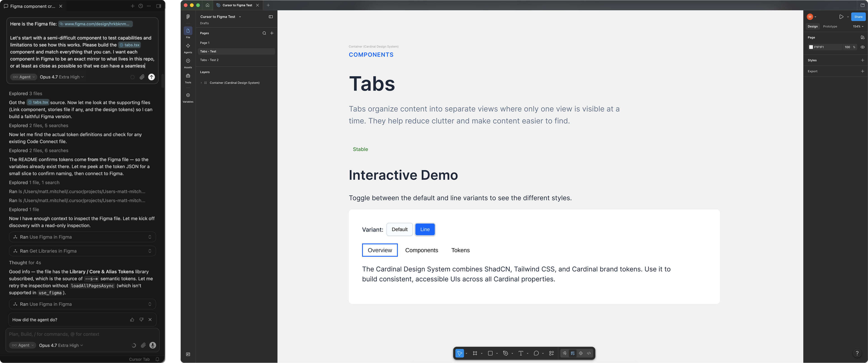Select the Components tab on canvas
Screen dimensions: 868x363
(x=422, y=250)
